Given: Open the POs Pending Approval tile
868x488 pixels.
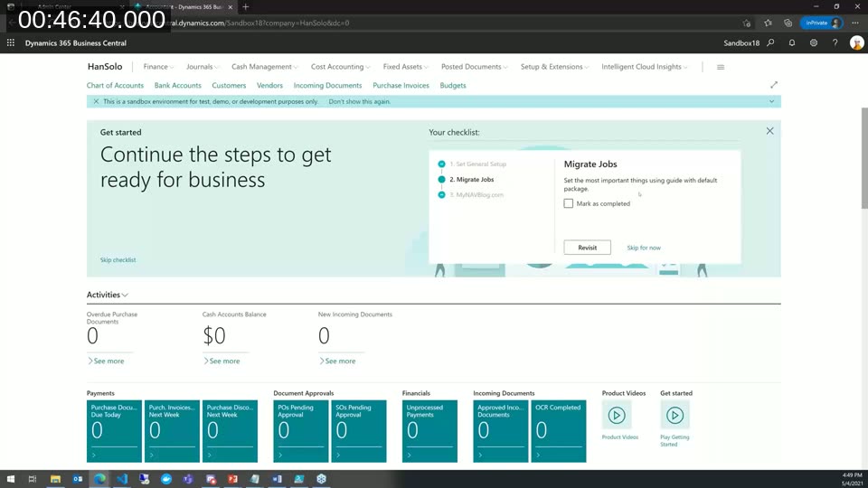Looking at the screenshot, I should click(x=300, y=431).
